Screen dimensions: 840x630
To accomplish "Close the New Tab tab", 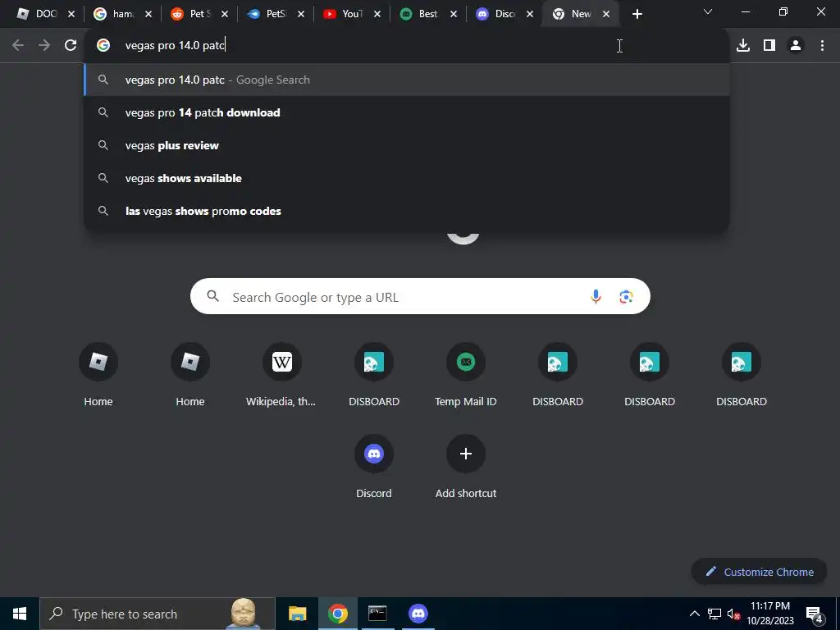I will (x=606, y=15).
